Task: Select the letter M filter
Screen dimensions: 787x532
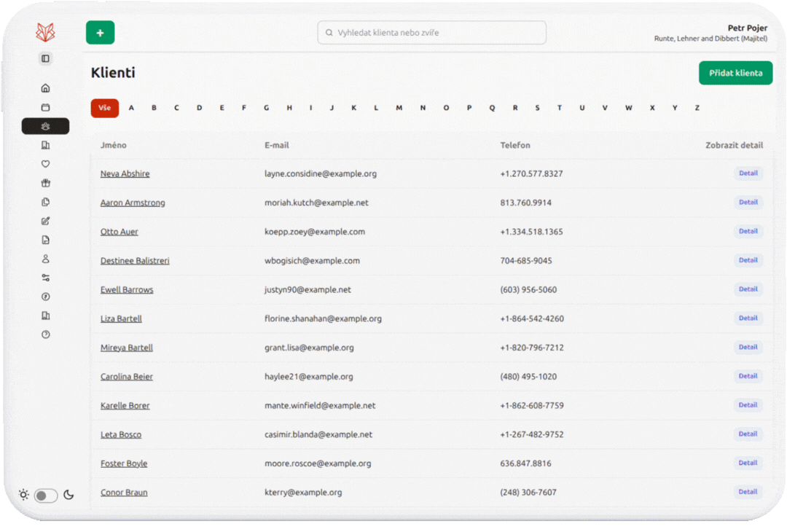Action: coord(399,108)
